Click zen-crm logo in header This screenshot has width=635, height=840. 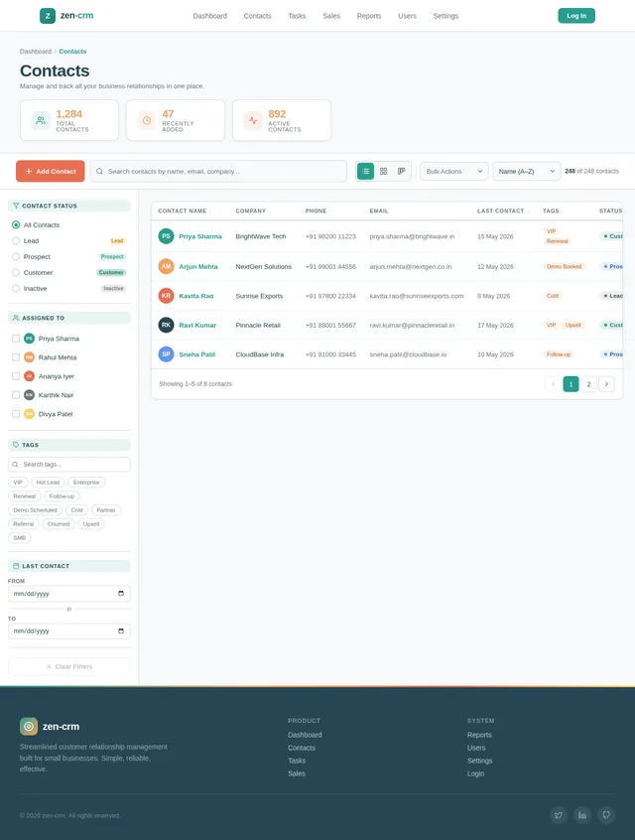[66, 16]
